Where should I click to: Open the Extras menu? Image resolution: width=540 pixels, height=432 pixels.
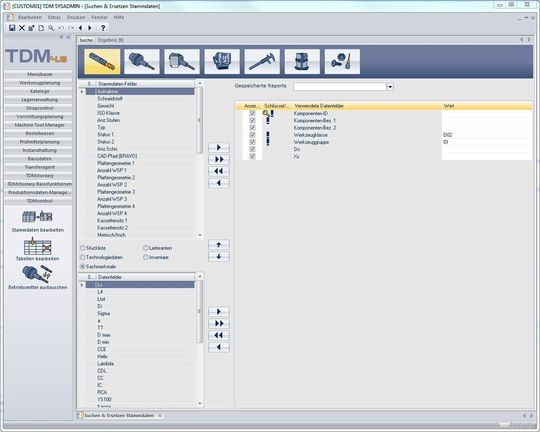pyautogui.click(x=54, y=17)
